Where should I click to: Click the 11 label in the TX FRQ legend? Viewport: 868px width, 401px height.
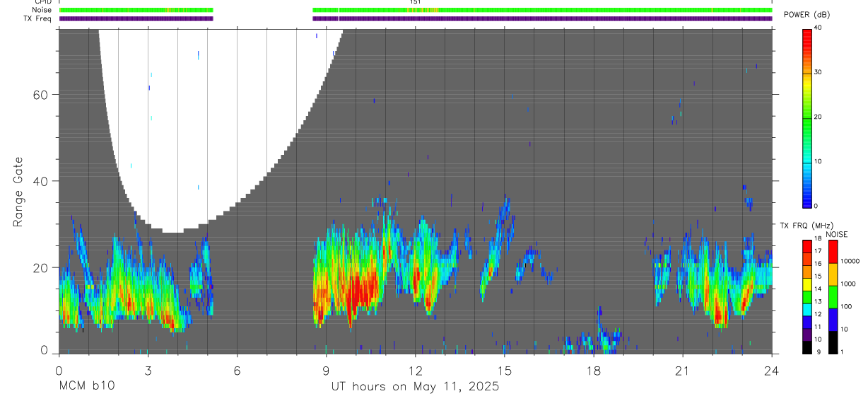click(817, 327)
